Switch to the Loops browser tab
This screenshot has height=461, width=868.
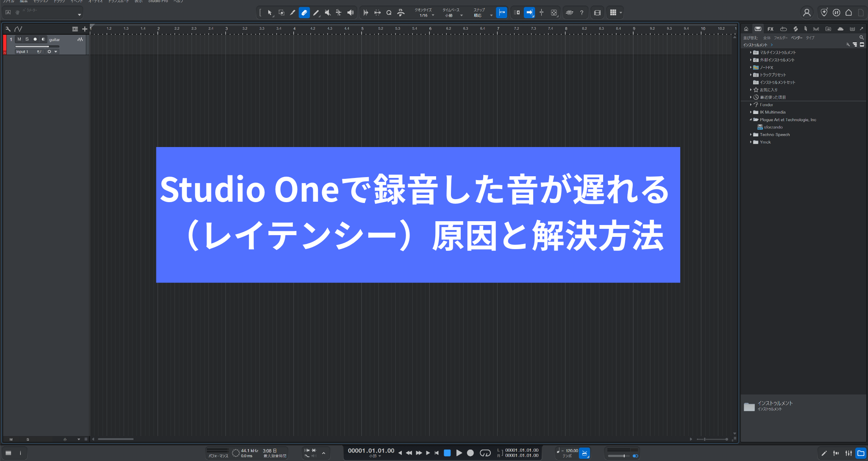783,29
